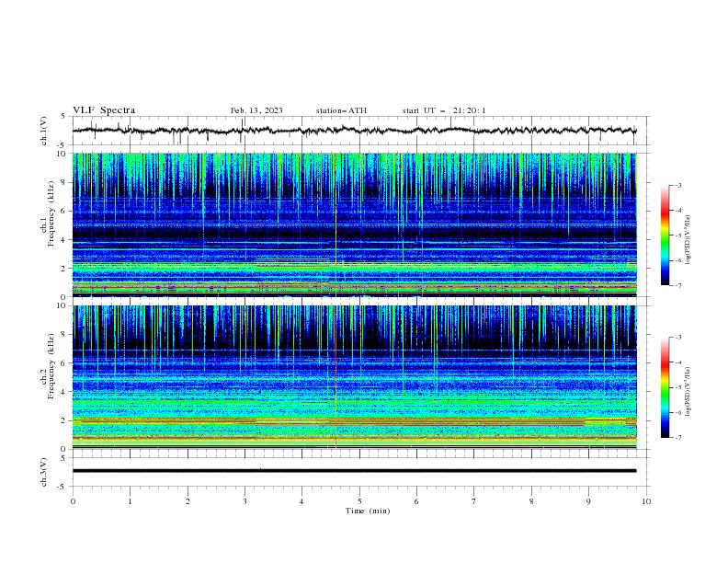Viewport: 728px width, 563px height.
Task: Click the time-axis tick label '3'
Action: pyautogui.click(x=245, y=501)
